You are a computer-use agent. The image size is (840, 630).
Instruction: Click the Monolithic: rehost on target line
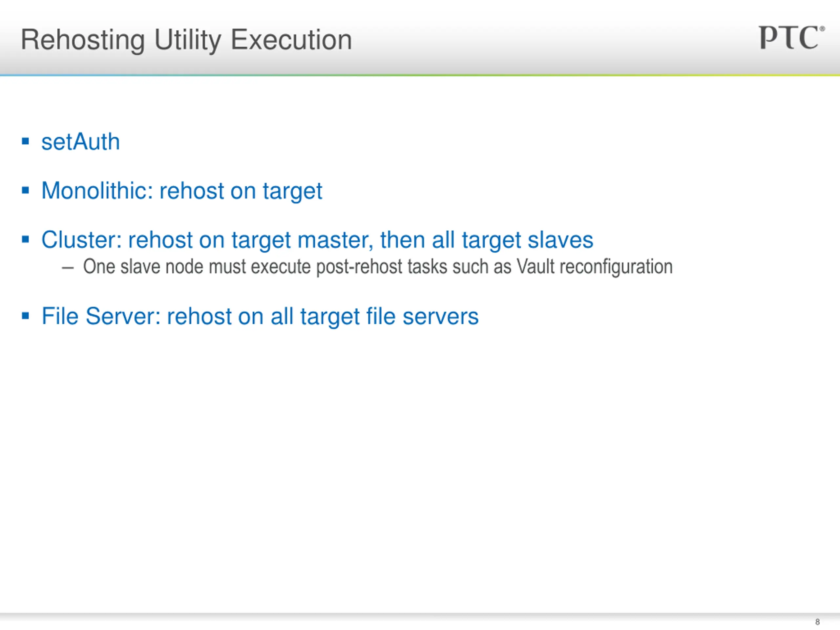click(181, 191)
